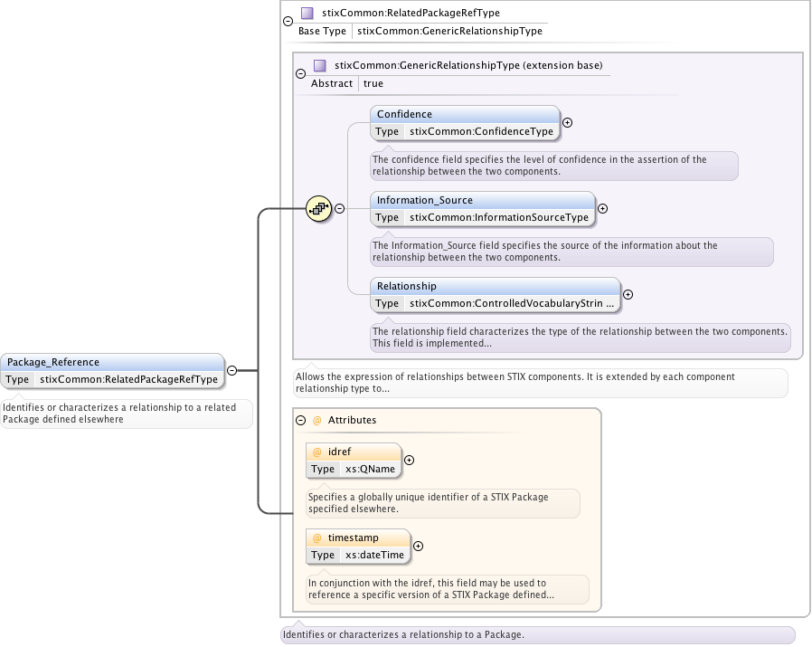
Task: Click the purple GenericRelationshipType type icon
Action: click(319, 65)
